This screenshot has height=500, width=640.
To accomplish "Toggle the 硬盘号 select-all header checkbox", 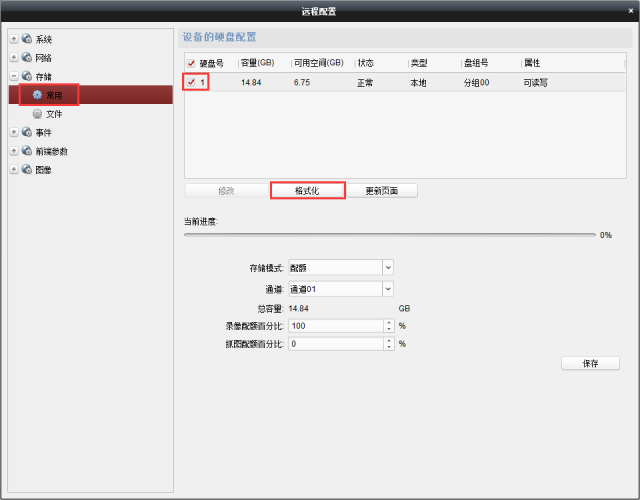I will [191, 63].
